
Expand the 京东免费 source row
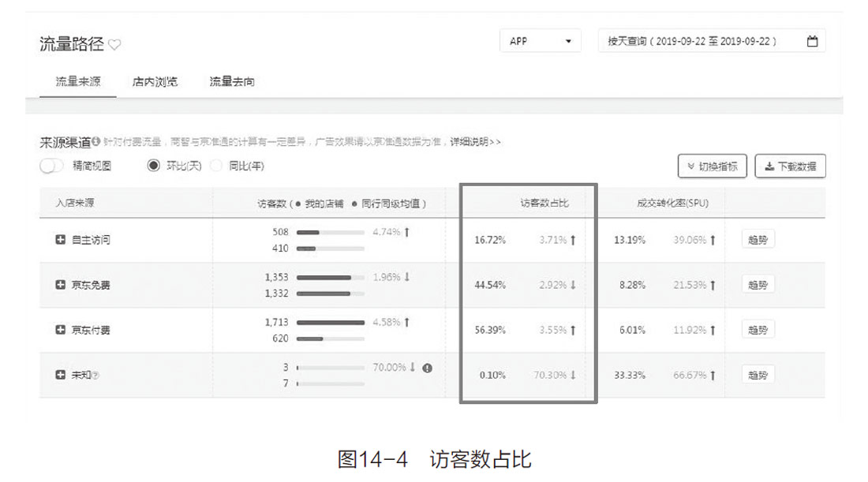pyautogui.click(x=61, y=285)
